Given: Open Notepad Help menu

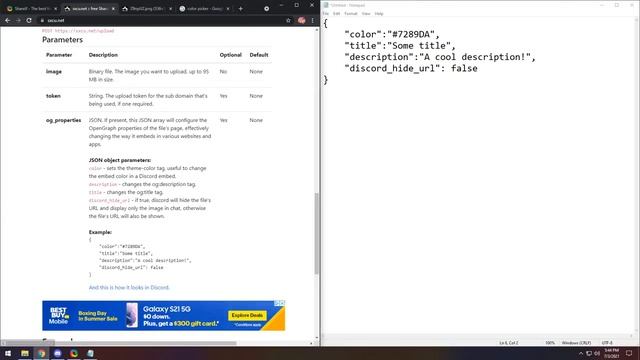Looking at the screenshot, I should [379, 14].
